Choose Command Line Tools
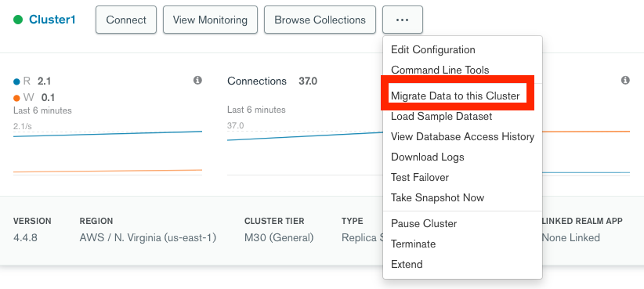The width and height of the screenshot is (644, 289). tap(440, 70)
